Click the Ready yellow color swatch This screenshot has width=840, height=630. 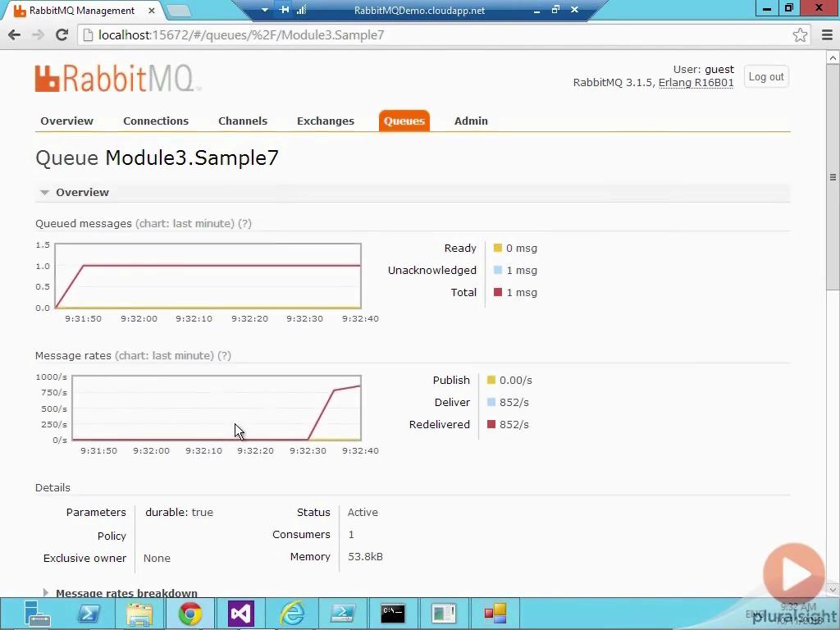click(498, 248)
